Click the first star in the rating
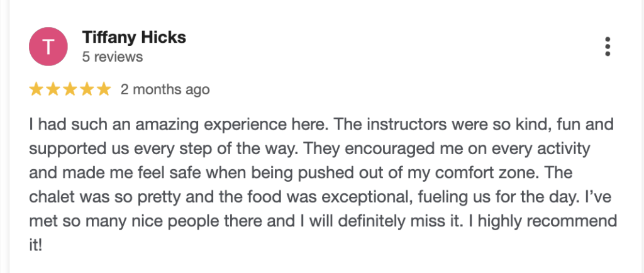 36,90
